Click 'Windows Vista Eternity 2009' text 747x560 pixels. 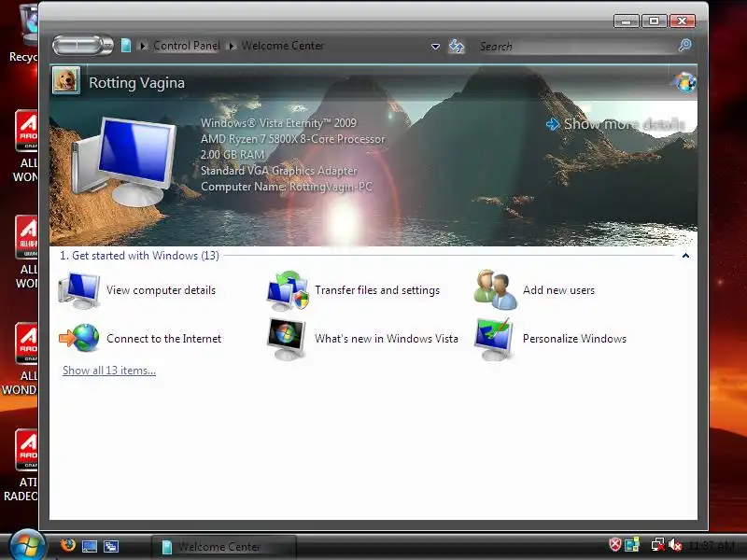point(278,123)
